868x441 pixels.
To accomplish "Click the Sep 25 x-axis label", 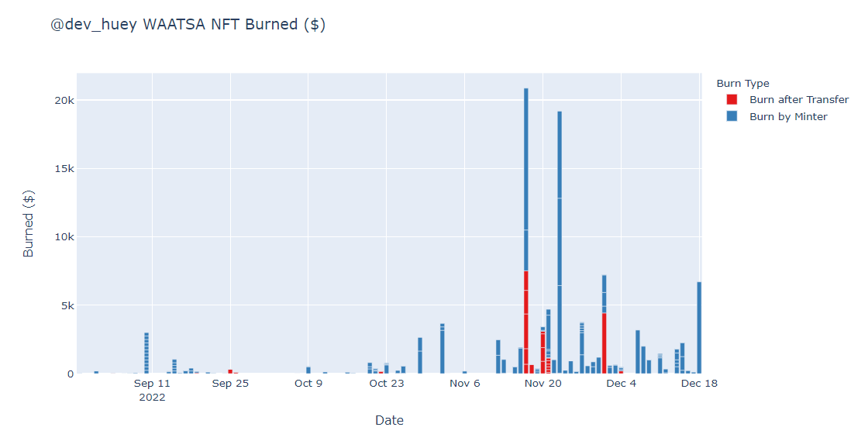I will click(x=230, y=384).
